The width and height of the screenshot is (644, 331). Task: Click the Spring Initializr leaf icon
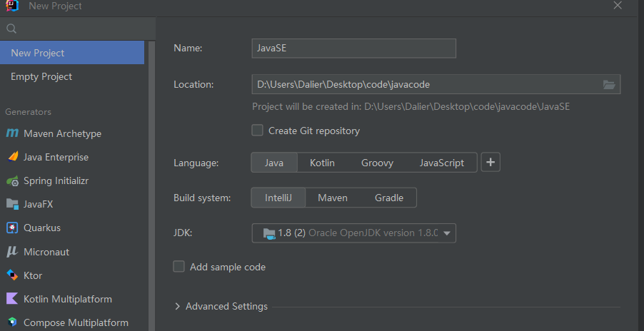(11, 180)
